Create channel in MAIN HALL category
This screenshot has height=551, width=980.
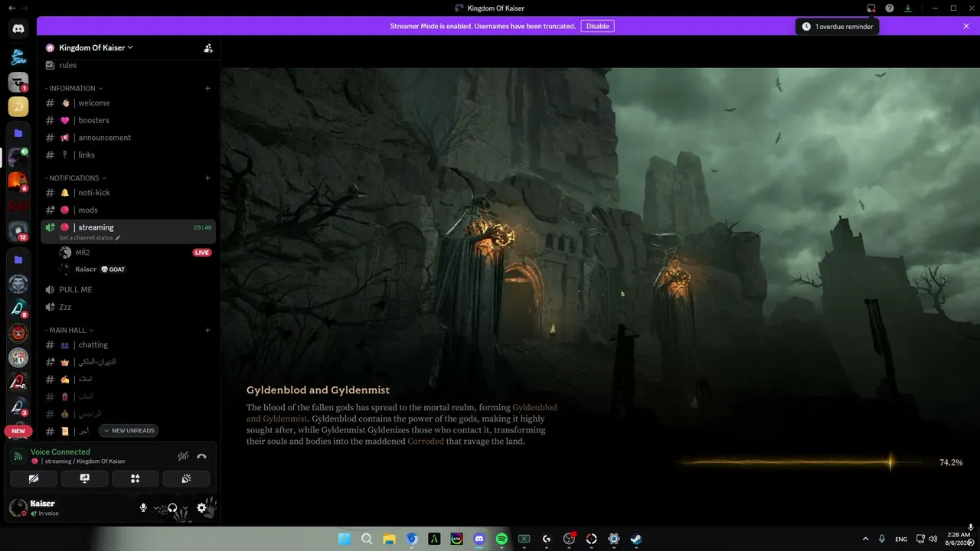tap(207, 330)
